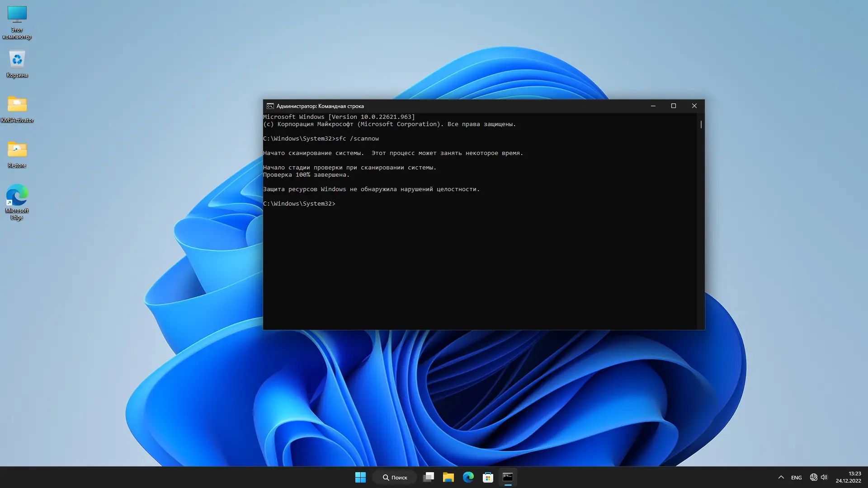Screen dimensions: 868x488
Task: Launch Microsoft Edge from the taskbar
Action: pos(468,477)
